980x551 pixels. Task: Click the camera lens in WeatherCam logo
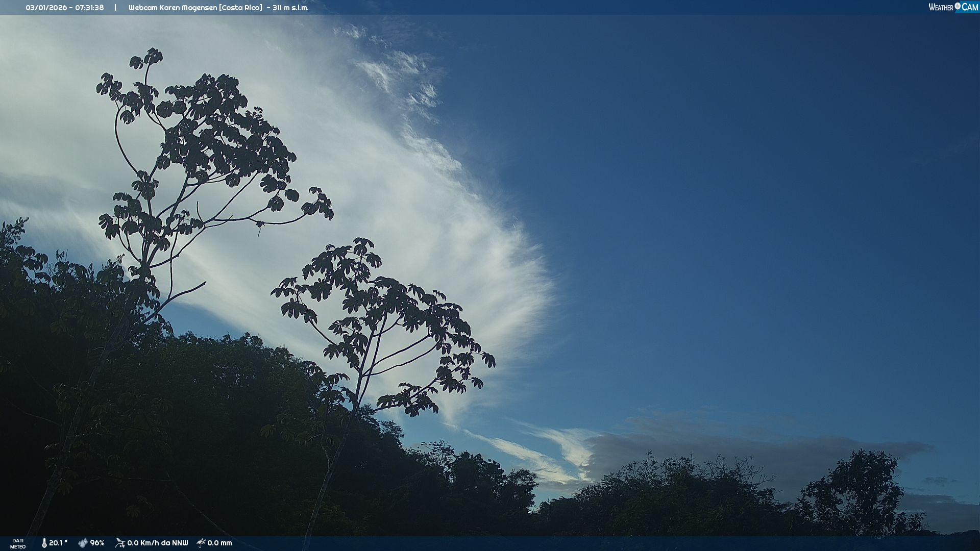958,6
